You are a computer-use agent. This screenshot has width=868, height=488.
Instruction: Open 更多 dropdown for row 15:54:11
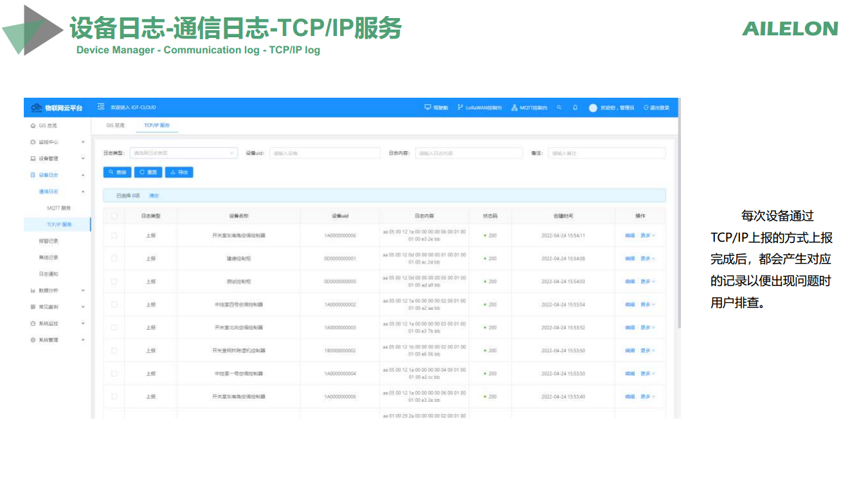pos(647,235)
